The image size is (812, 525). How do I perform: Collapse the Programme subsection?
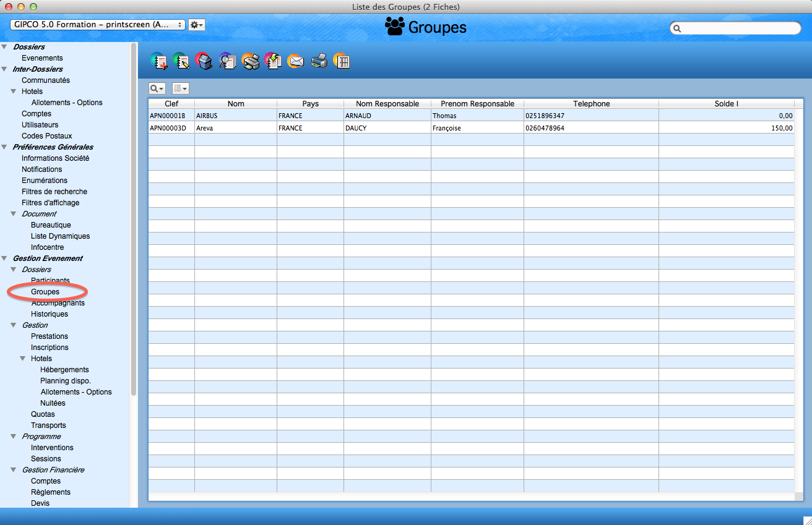coord(14,437)
